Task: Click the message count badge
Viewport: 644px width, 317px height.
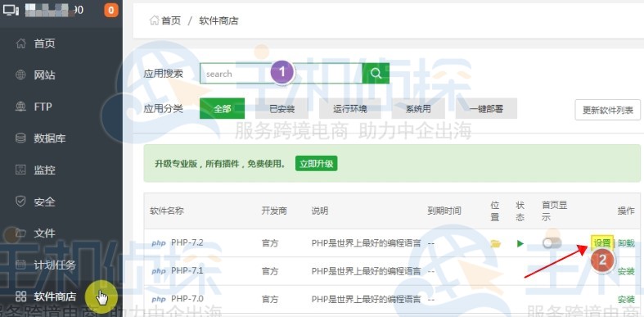Action: pos(111,11)
